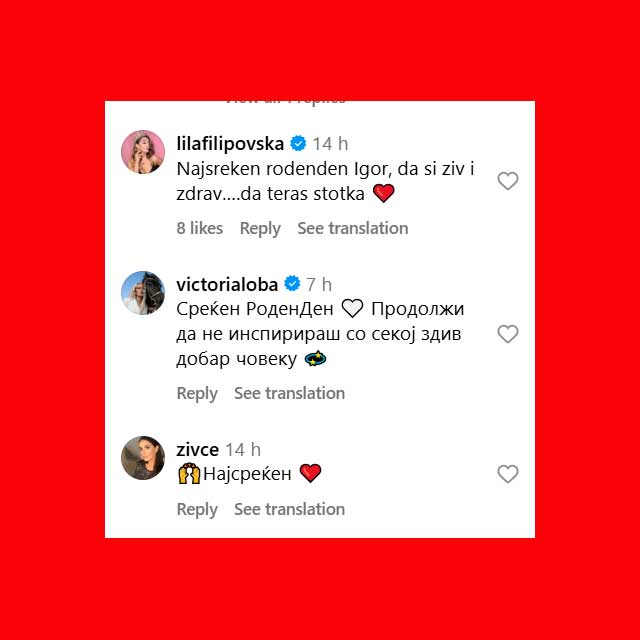Like lilafilipovska's comment with heart icon

(508, 181)
